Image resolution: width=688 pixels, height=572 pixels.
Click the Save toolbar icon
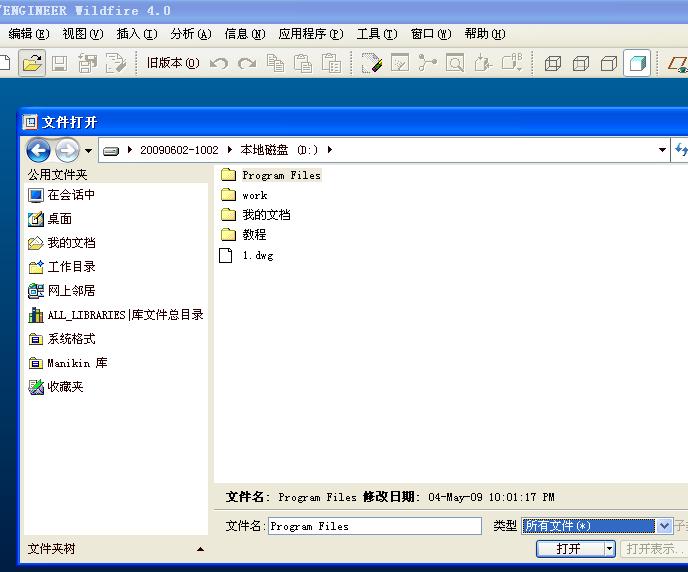pos(60,64)
